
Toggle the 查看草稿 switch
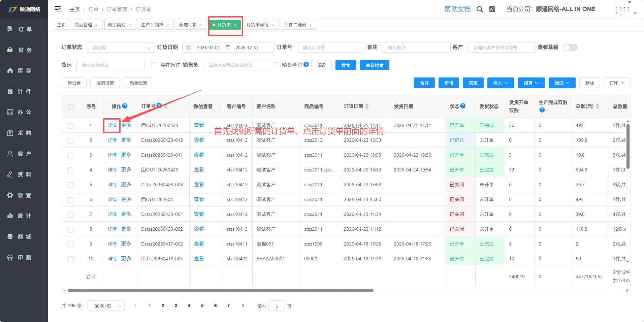[x=570, y=47]
